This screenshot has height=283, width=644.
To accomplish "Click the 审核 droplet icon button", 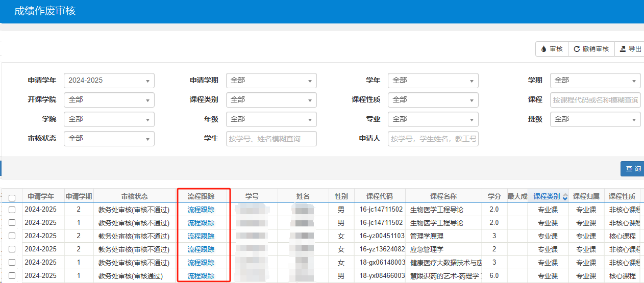I will tap(552, 49).
